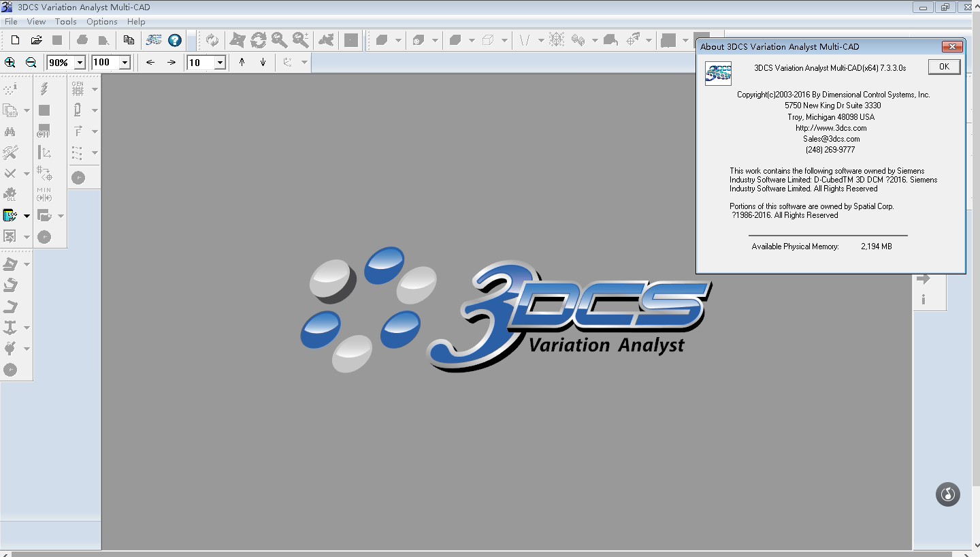Click the 3DCS Variation Analyst splash logo
The height and width of the screenshot is (557, 980).
[x=506, y=310]
